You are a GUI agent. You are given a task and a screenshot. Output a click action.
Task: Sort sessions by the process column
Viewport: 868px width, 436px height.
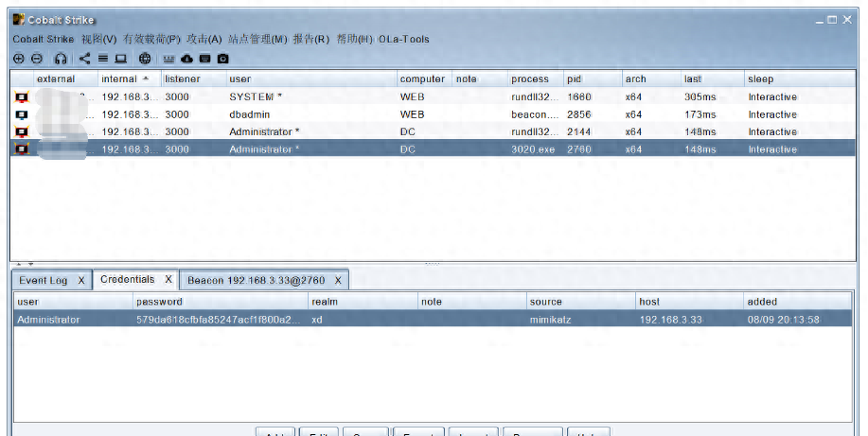click(536, 79)
